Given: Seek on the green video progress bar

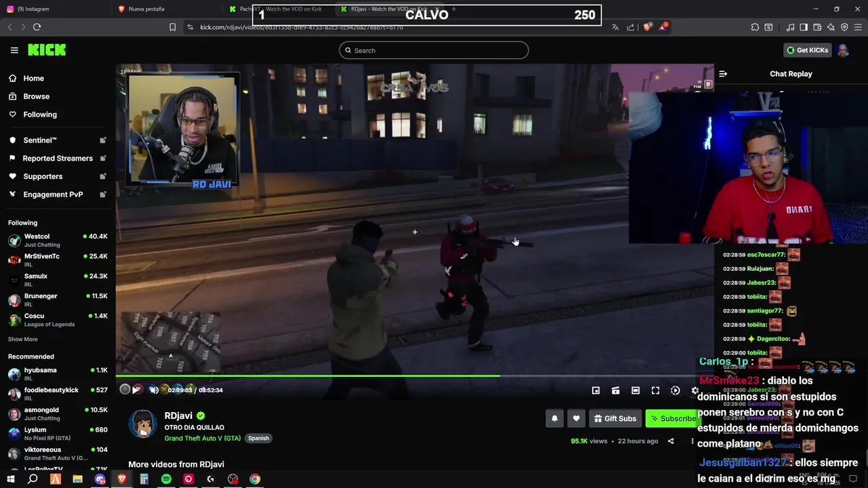Looking at the screenshot, I should click(x=414, y=375).
